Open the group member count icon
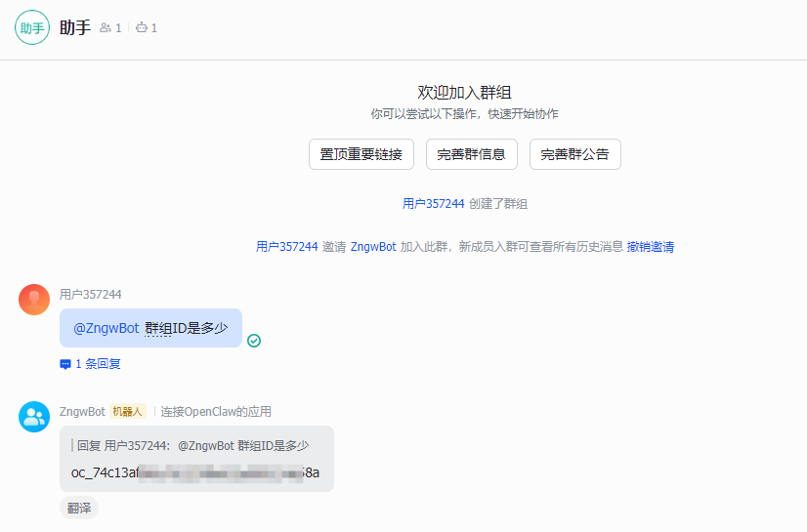This screenshot has width=807, height=532. pos(106,28)
